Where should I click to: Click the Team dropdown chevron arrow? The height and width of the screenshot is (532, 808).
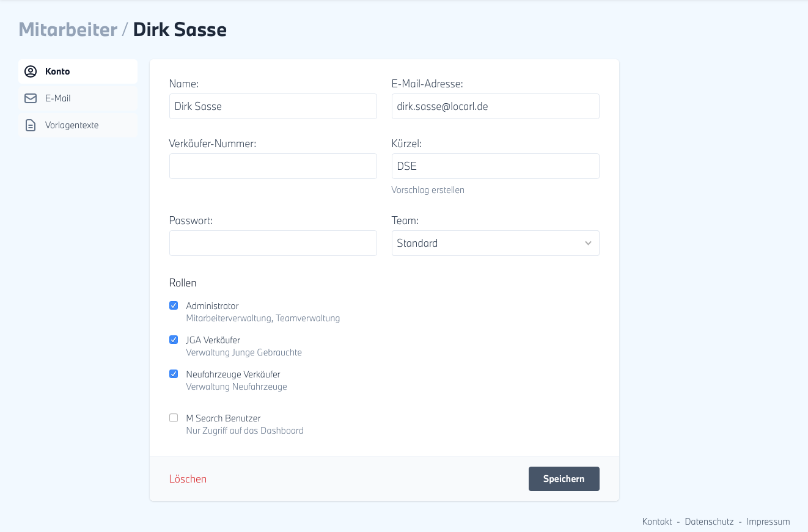point(588,243)
